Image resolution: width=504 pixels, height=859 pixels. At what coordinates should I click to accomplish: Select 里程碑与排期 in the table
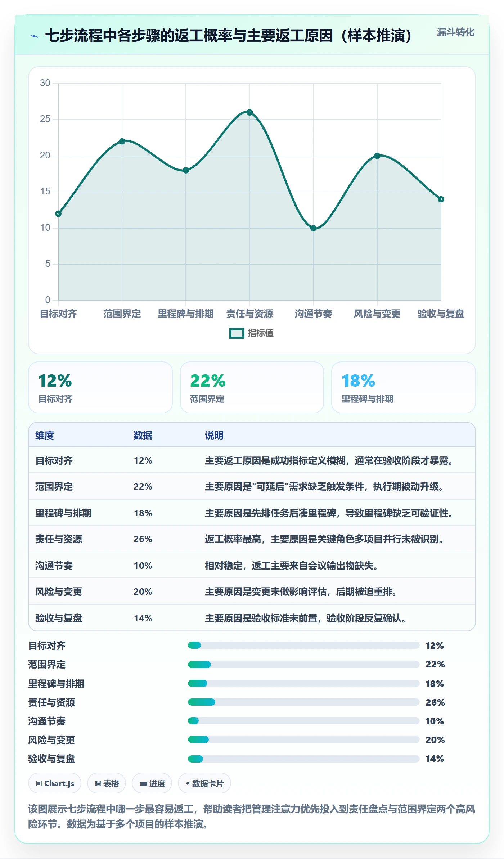(63, 513)
